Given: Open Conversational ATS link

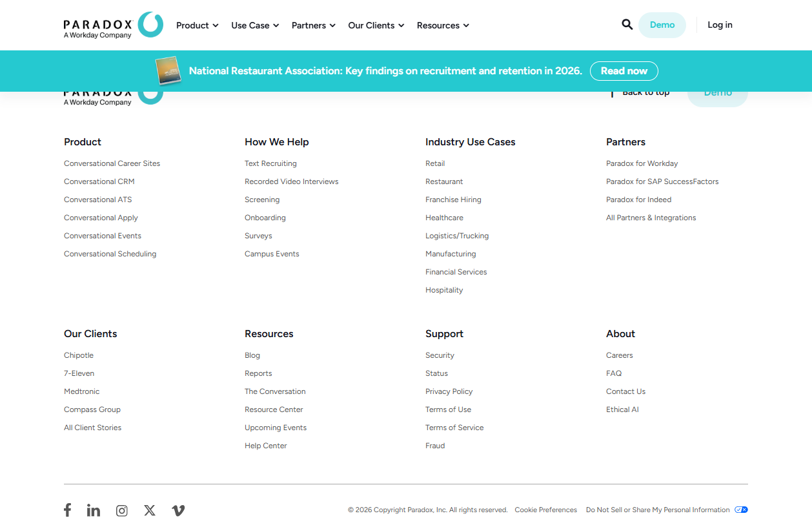Looking at the screenshot, I should pyautogui.click(x=97, y=200).
